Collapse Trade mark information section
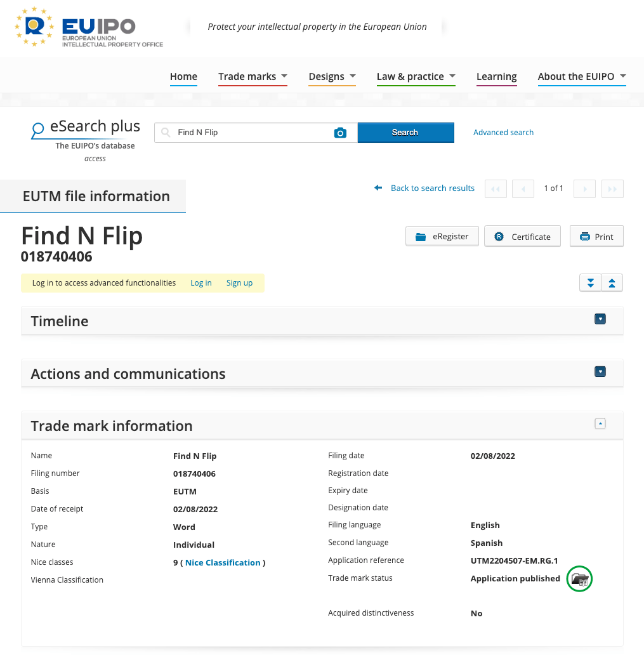The image size is (644, 655). click(600, 423)
